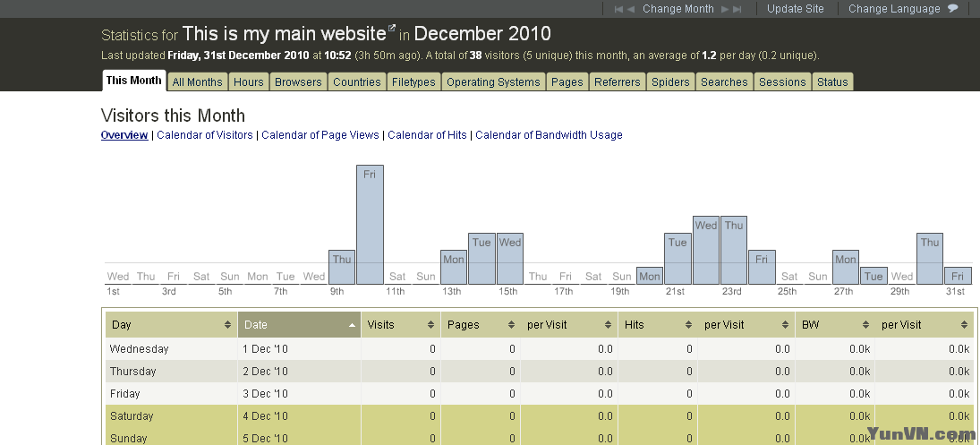Switch to the All Months tab

(x=197, y=81)
